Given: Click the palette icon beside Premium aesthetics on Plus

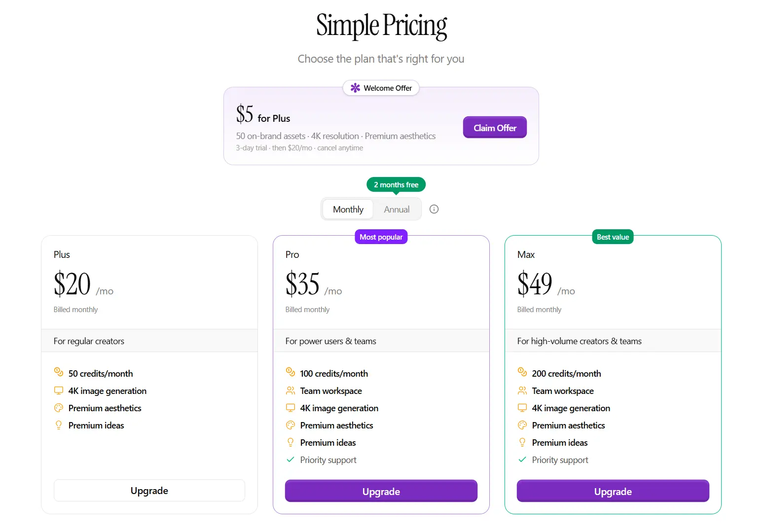Looking at the screenshot, I should click(59, 408).
